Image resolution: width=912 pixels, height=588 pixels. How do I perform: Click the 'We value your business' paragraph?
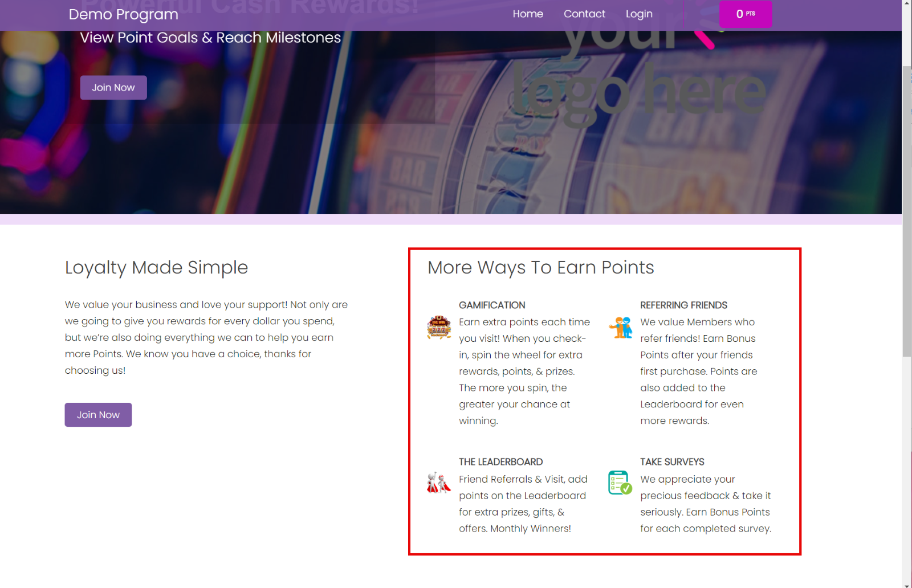click(x=206, y=337)
